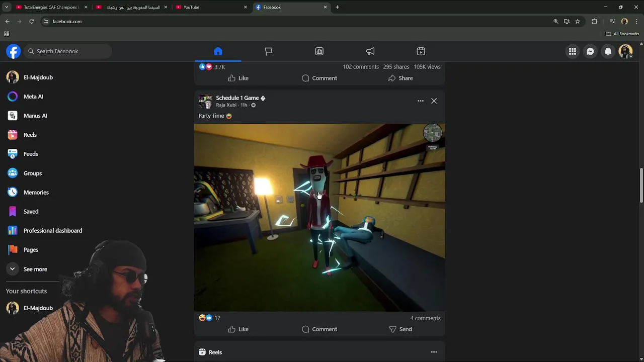This screenshot has height=362, width=644.
Task: Open browser extensions puzzle icon
Action: [594, 21]
